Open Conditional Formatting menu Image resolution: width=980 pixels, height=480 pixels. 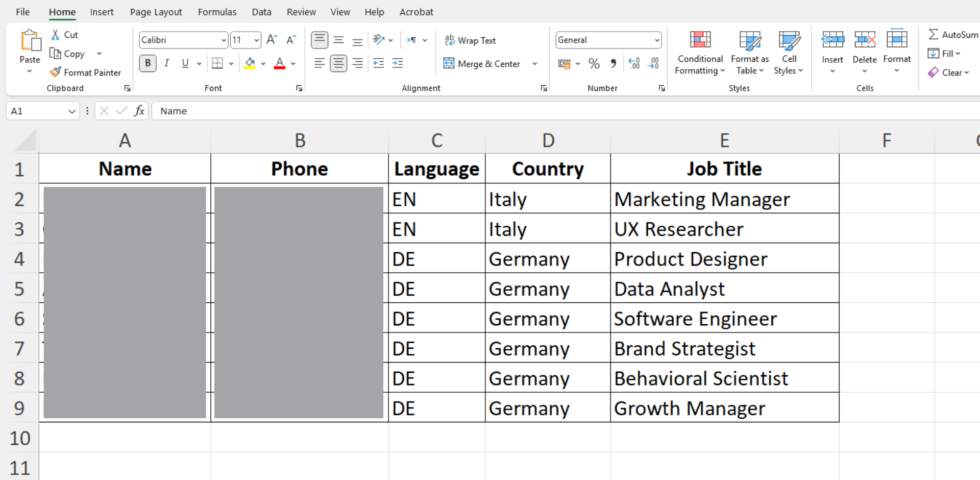[x=700, y=52]
